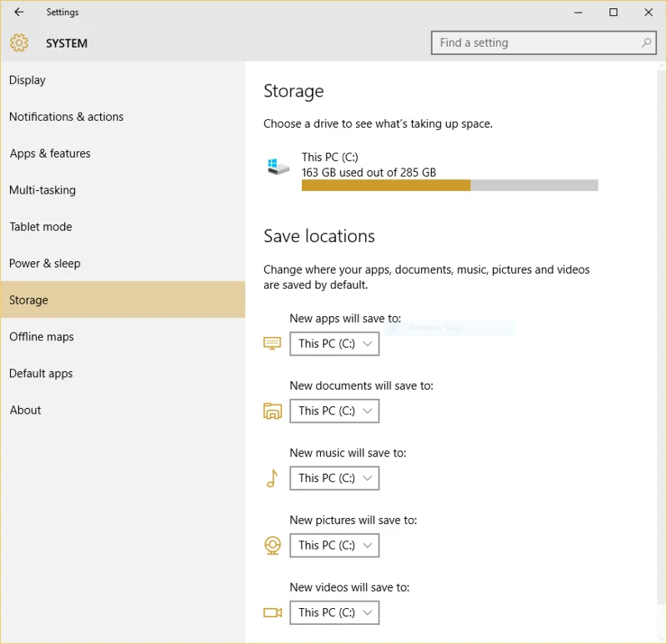Open the new music save location dropdown

(334, 478)
